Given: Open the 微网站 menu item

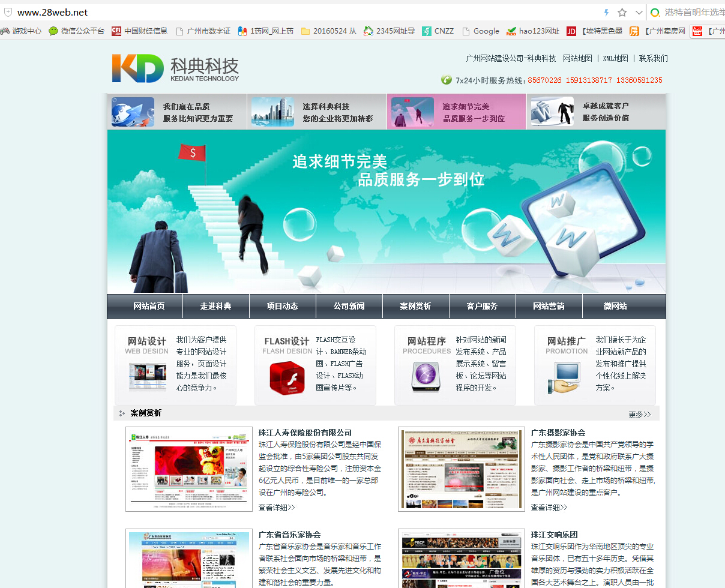Looking at the screenshot, I should 615,306.
